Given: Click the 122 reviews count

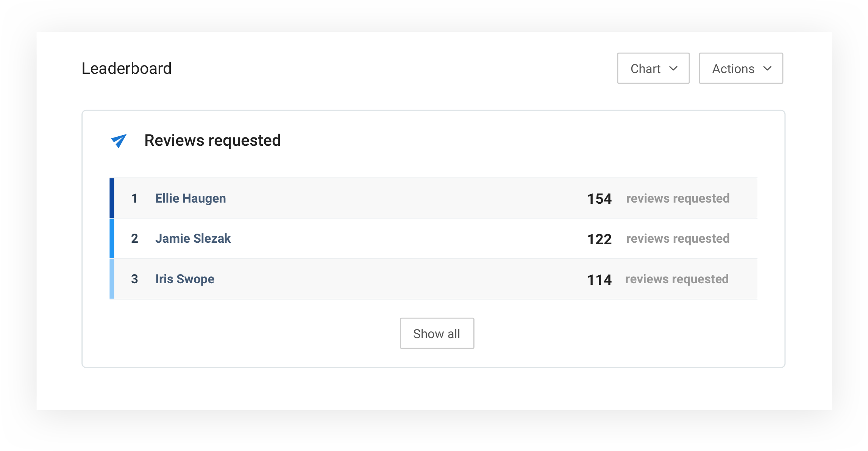Looking at the screenshot, I should 599,239.
